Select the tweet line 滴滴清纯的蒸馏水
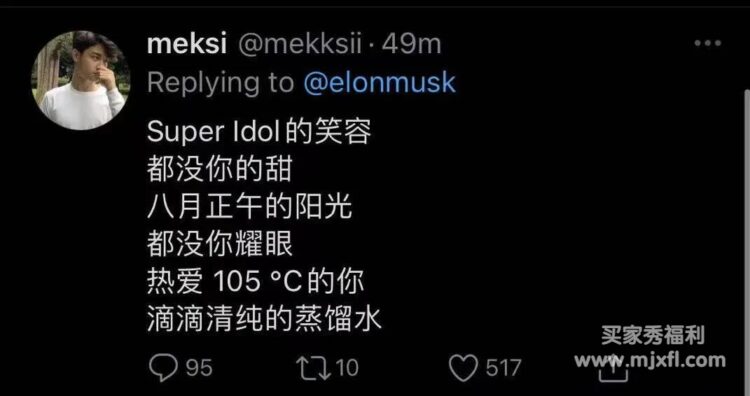The image size is (750, 396). coord(265,320)
